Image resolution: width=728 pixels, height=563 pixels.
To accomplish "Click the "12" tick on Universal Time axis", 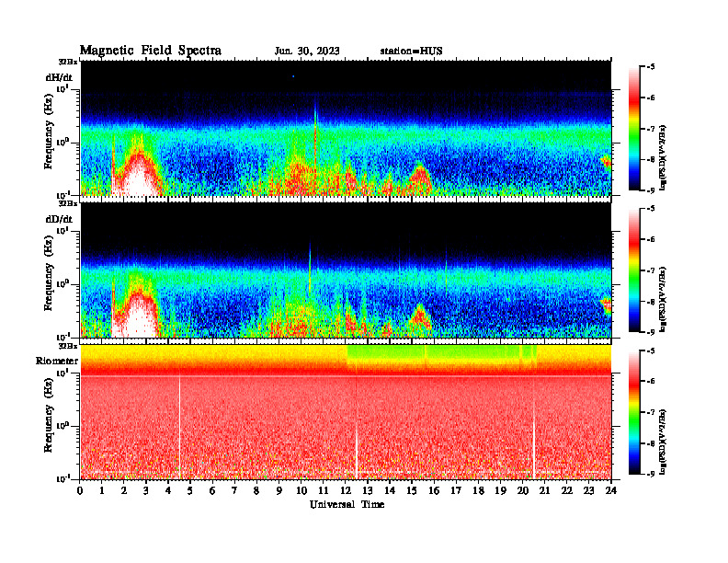I will pos(346,491).
